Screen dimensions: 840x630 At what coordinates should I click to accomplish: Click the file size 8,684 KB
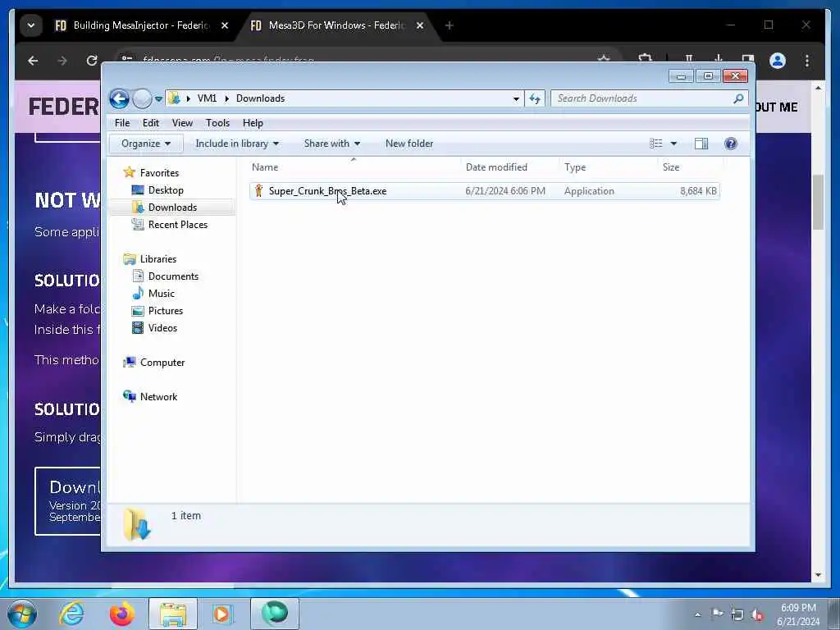(698, 191)
